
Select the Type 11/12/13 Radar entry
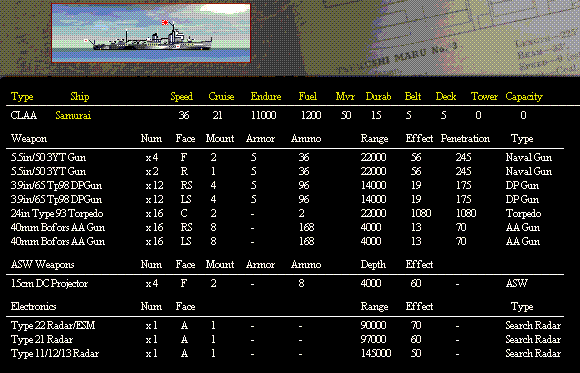(x=55, y=354)
